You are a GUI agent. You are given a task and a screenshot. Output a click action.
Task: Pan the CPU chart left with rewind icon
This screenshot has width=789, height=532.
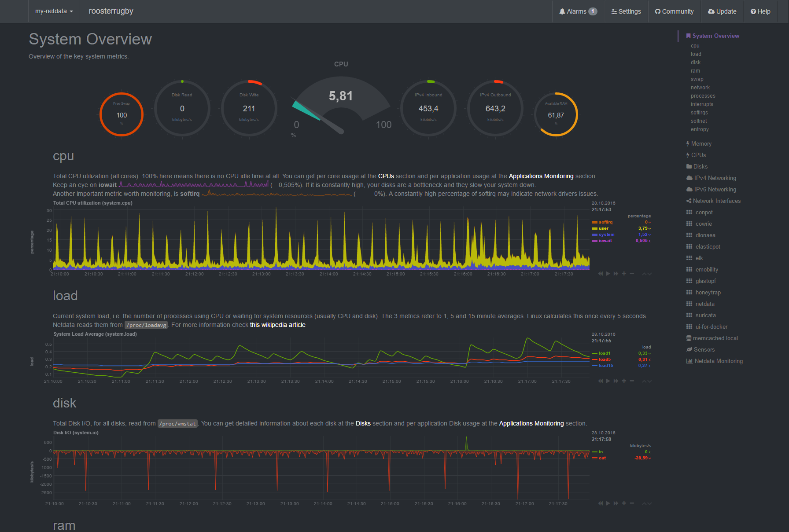tap(601, 274)
